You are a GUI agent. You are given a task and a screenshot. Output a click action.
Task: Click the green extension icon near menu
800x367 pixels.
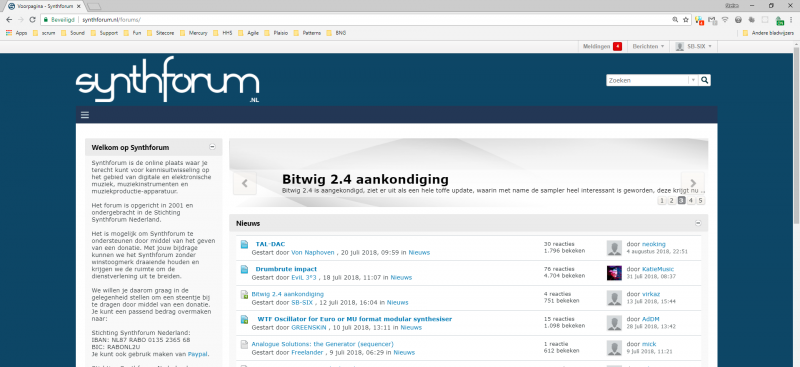click(779, 20)
